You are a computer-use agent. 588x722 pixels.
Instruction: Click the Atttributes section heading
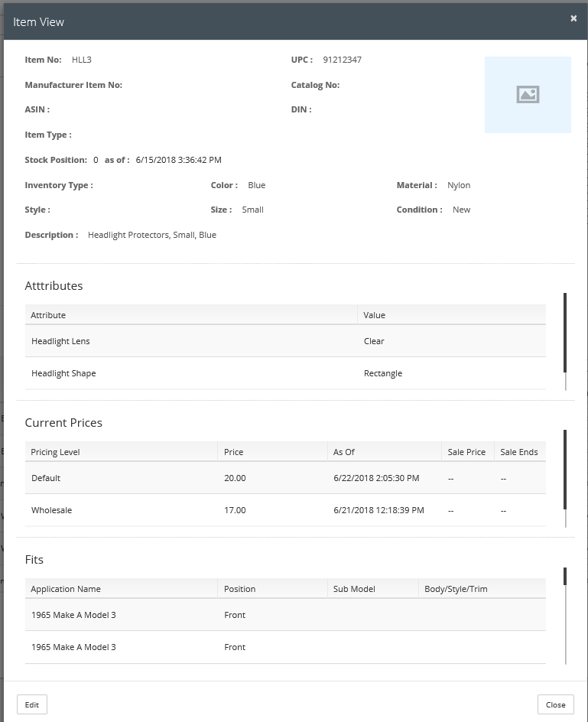point(54,286)
